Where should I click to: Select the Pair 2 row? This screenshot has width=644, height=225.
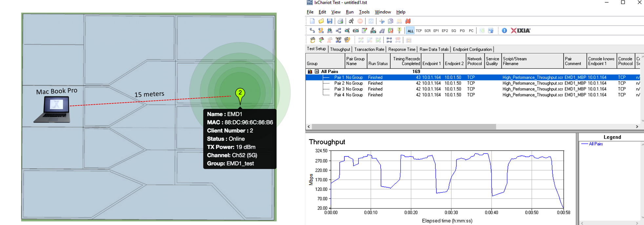[x=473, y=83]
